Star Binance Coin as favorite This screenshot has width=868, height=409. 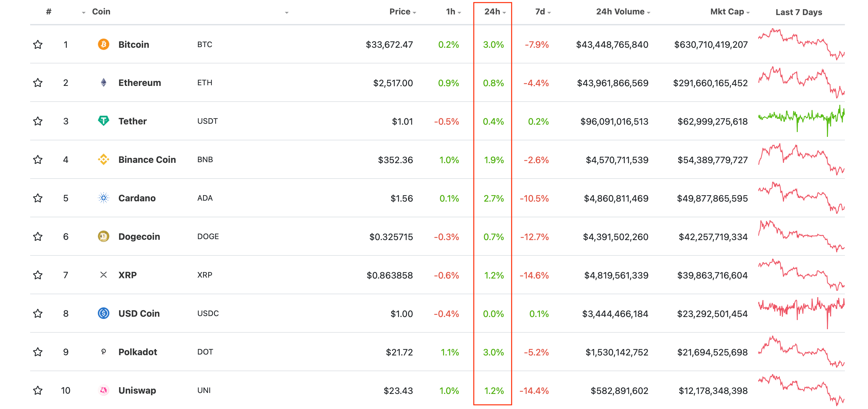[x=38, y=160]
